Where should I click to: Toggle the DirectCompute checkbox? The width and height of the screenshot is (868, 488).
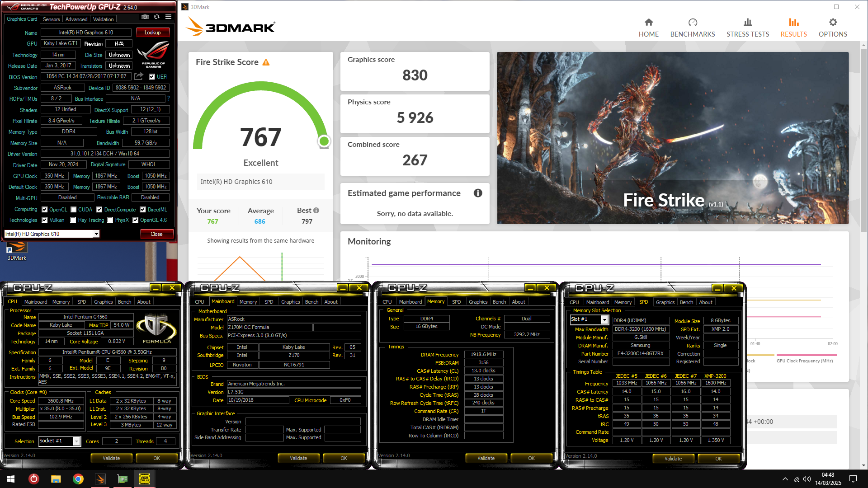coord(99,210)
